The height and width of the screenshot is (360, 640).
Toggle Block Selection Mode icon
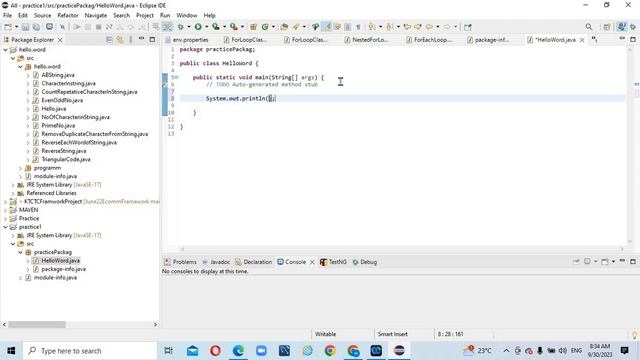pyautogui.click(x=347, y=27)
